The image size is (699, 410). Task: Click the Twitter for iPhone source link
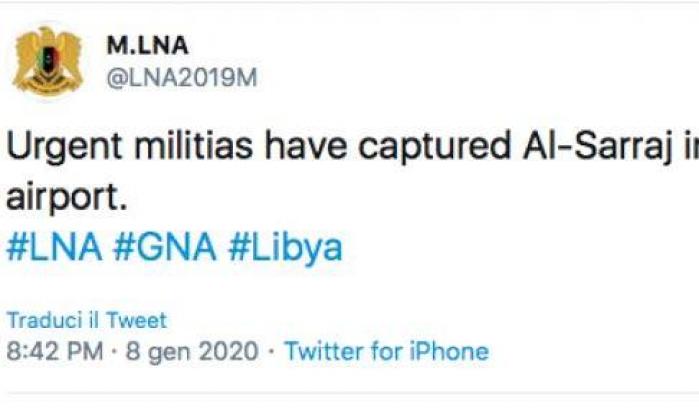click(x=386, y=352)
